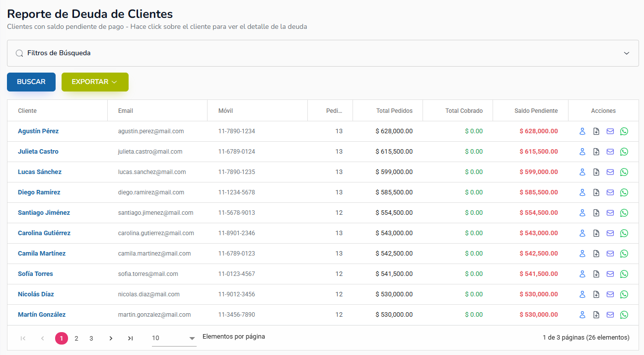644x355 pixels.
Task: Open client Julieta Castro details
Action: point(38,152)
